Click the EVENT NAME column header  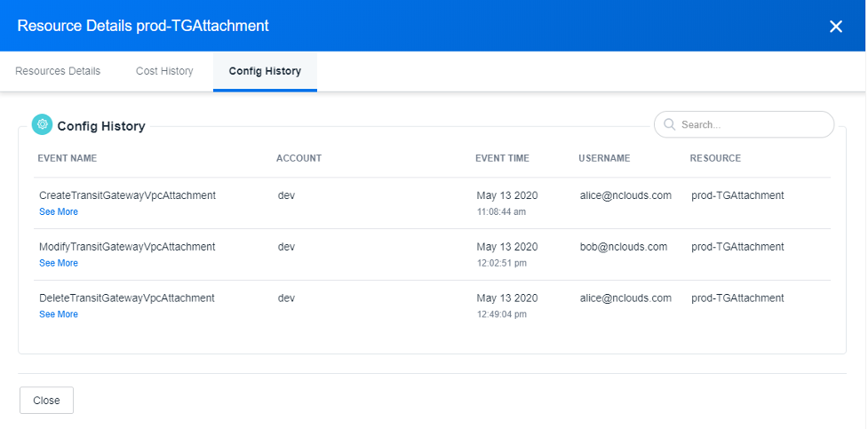click(68, 158)
